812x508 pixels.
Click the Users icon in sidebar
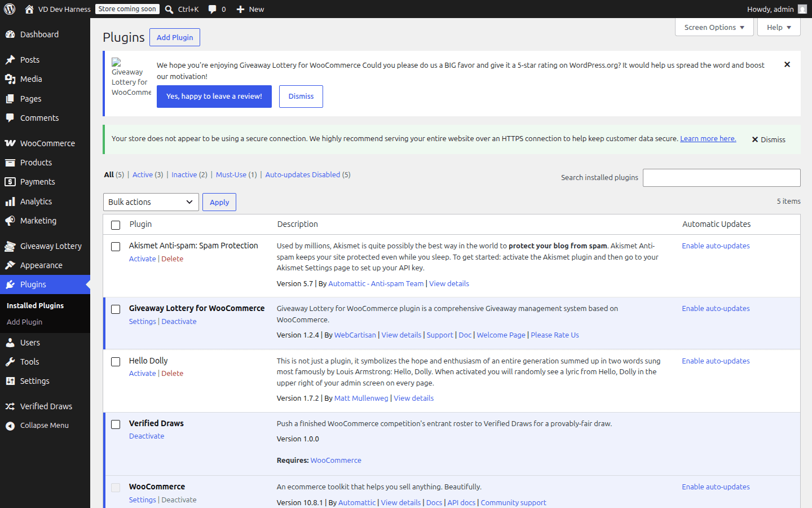(10, 343)
